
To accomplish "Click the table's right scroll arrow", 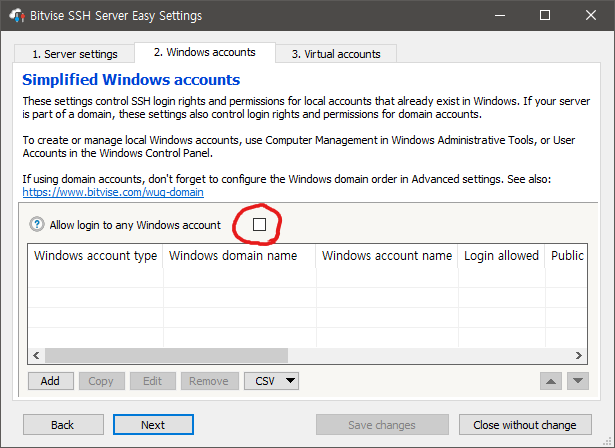I will (x=579, y=355).
